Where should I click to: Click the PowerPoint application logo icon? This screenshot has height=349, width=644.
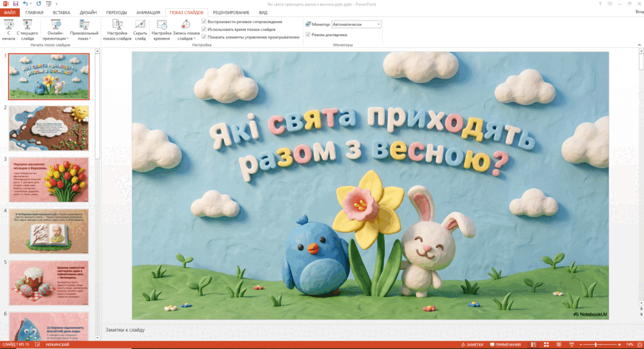click(5, 3)
